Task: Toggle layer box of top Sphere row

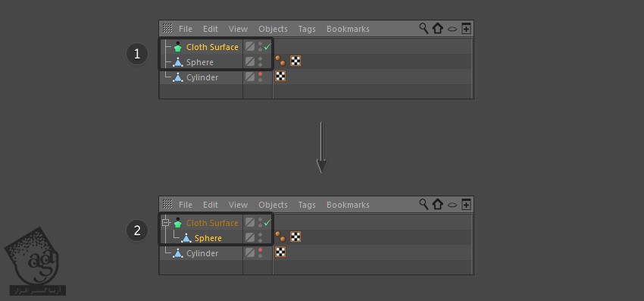Action: pyautogui.click(x=250, y=61)
